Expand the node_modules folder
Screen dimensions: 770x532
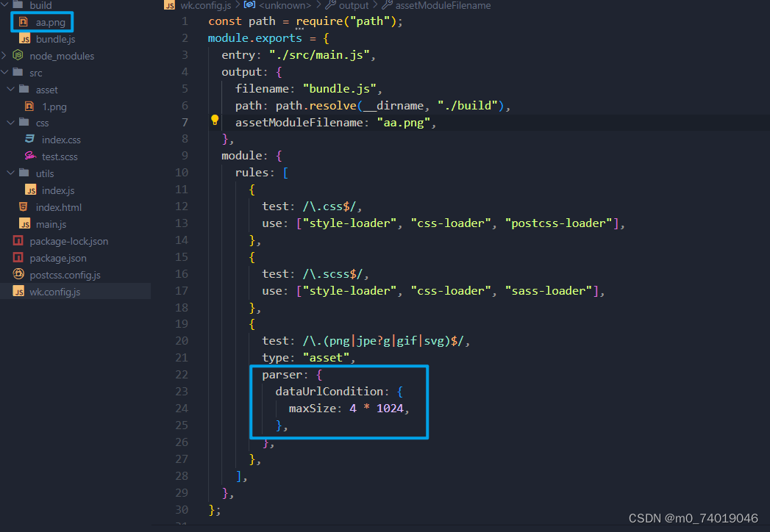[x=6, y=55]
